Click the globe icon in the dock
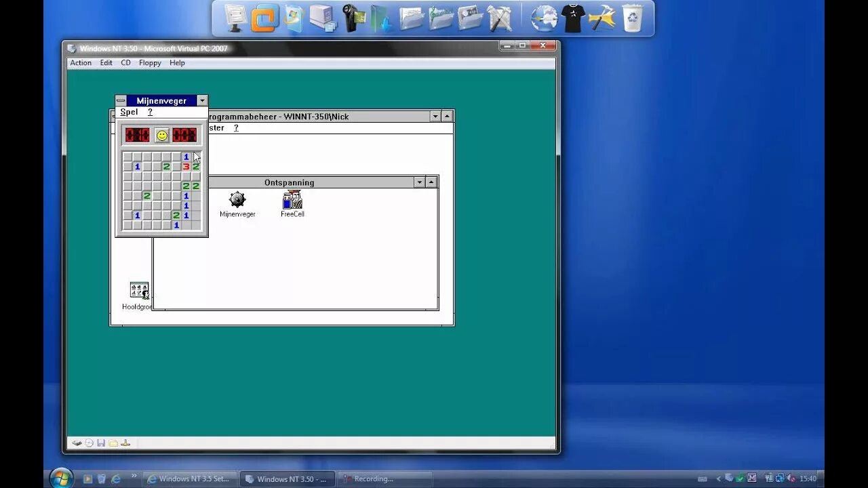The width and height of the screenshot is (868, 488). click(x=544, y=18)
